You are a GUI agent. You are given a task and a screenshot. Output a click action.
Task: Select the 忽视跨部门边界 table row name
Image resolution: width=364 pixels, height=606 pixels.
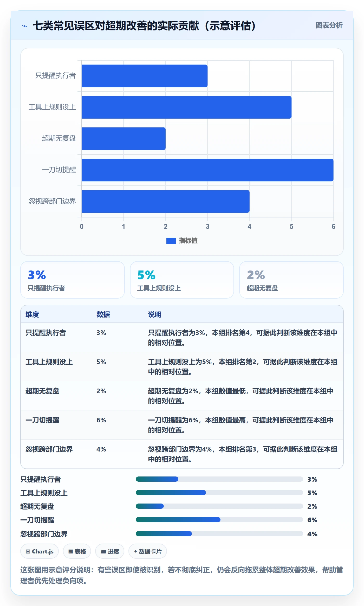pos(49,449)
